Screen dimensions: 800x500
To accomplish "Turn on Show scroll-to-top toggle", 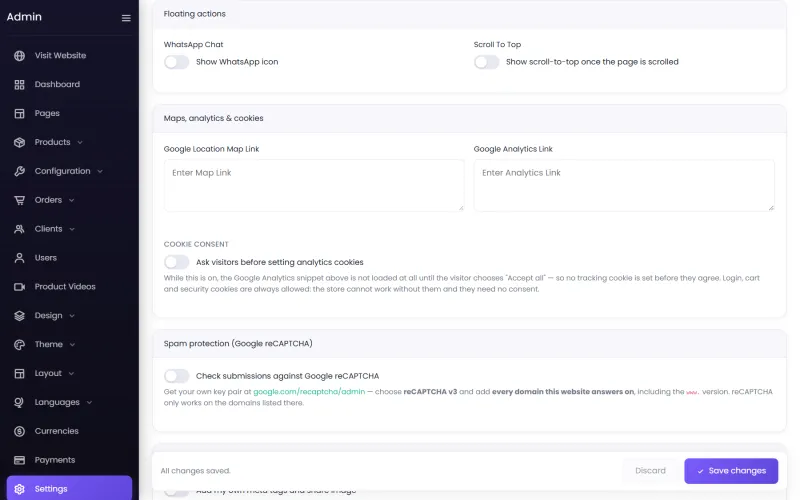I will 486,62.
